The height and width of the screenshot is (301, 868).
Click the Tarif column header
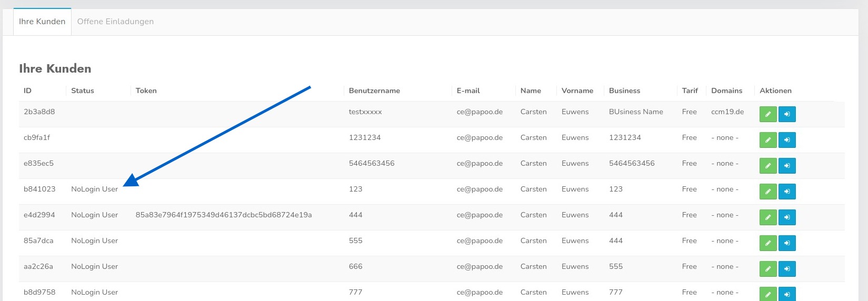pos(690,91)
